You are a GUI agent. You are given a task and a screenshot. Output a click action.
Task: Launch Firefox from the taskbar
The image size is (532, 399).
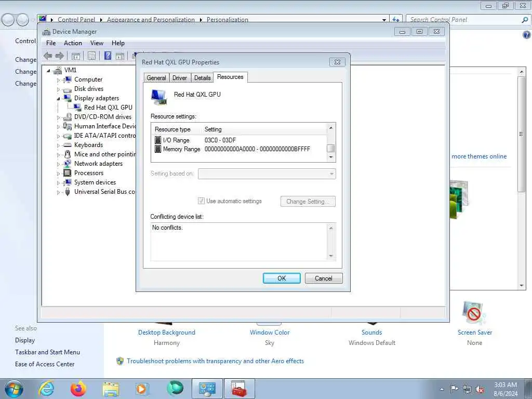point(78,389)
